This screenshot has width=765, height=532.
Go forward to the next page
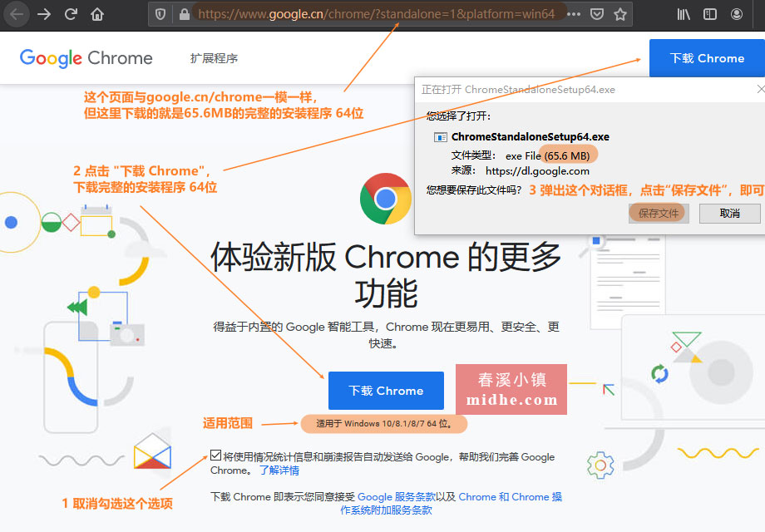44,14
